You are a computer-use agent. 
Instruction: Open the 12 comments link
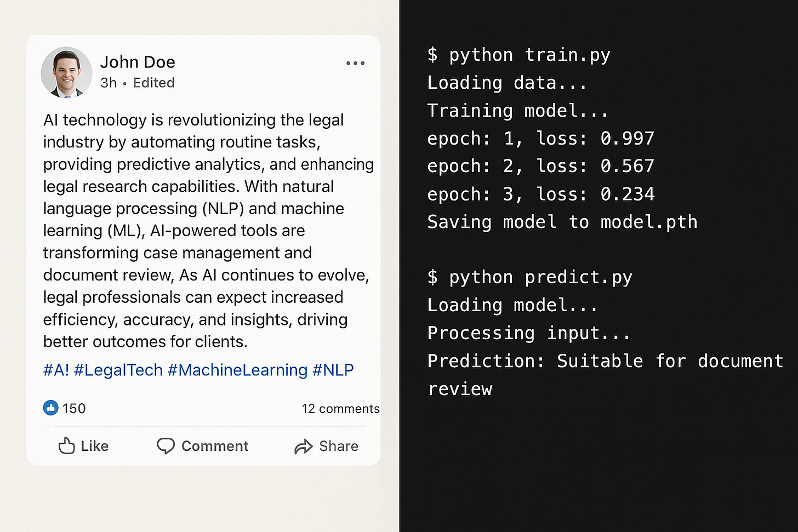(x=340, y=409)
